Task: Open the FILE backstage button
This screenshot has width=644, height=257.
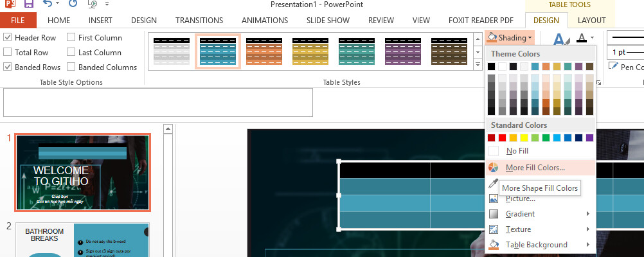Action: tap(18, 20)
